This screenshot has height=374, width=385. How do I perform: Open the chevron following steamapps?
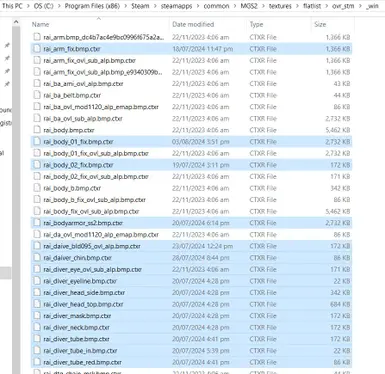coord(198,6)
